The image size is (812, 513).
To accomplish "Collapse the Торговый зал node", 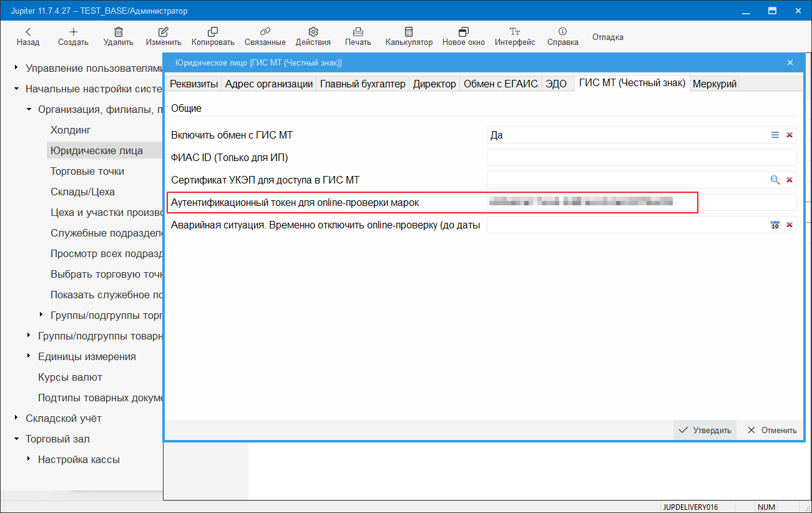I will (16, 439).
